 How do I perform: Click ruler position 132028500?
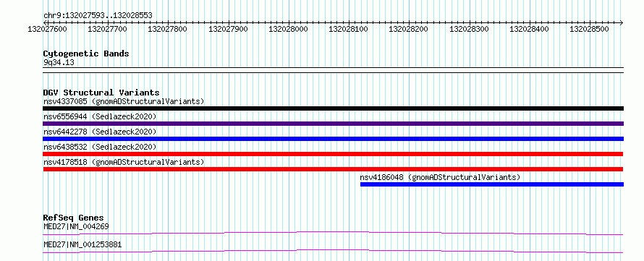(590, 29)
